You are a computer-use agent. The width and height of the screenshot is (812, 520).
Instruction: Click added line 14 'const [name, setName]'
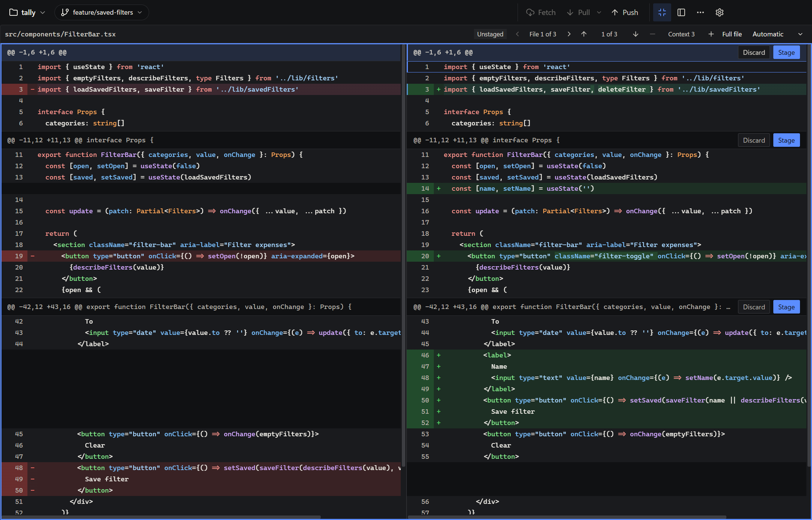607,188
